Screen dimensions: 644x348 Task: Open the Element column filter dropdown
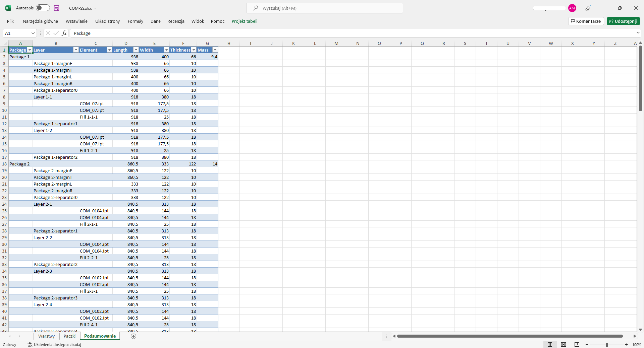[109, 50]
